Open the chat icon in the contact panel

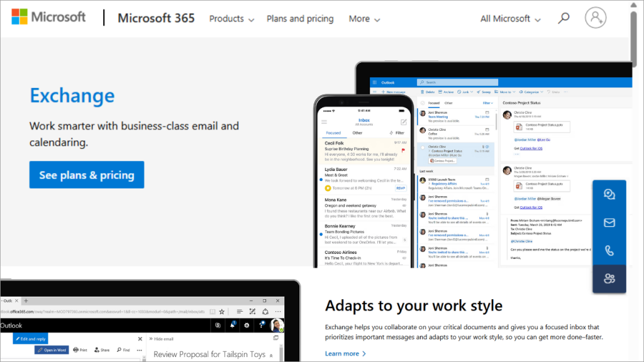609,194
